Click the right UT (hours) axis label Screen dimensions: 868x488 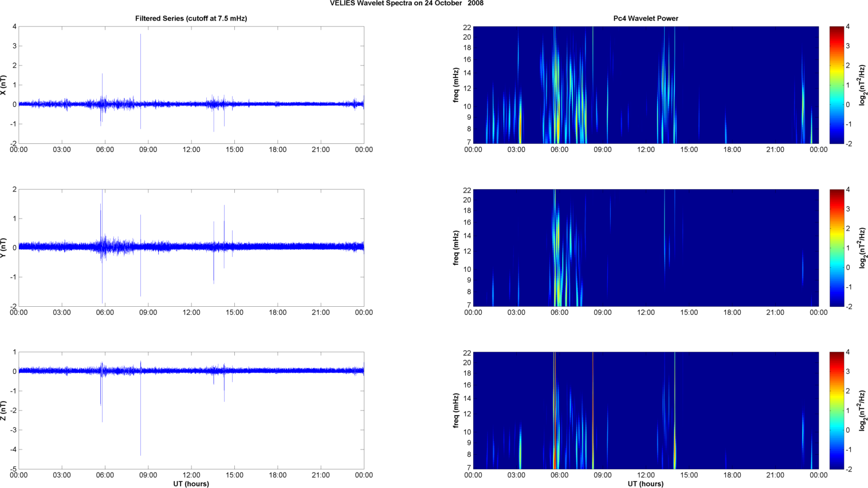[646, 483]
